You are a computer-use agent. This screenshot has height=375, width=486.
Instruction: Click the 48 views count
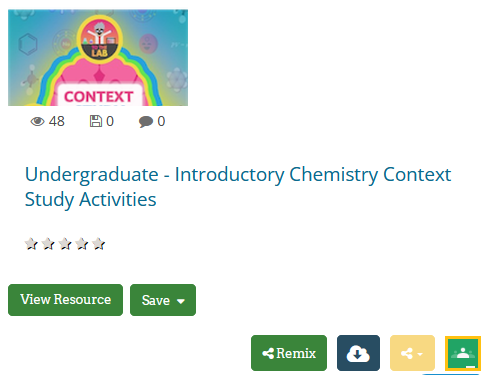pyautogui.click(x=57, y=121)
